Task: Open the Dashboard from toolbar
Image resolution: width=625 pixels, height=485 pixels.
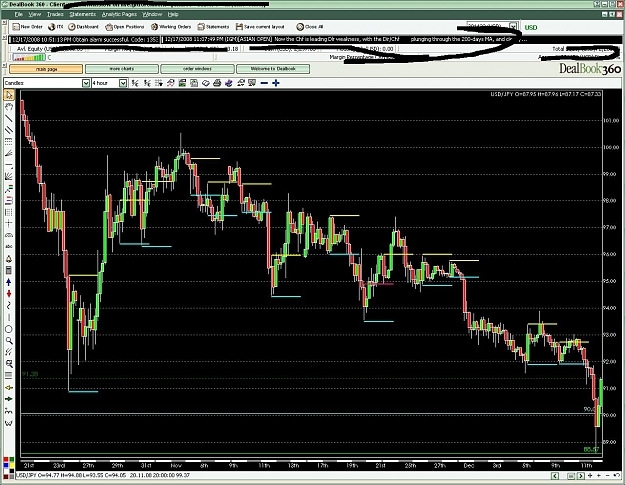Action: coord(83,27)
